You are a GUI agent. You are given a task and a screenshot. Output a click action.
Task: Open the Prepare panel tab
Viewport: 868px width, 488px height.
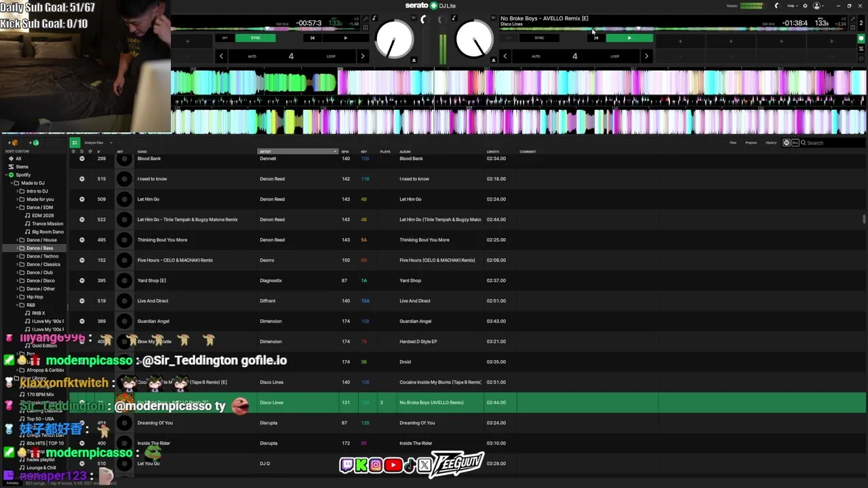coord(751,143)
